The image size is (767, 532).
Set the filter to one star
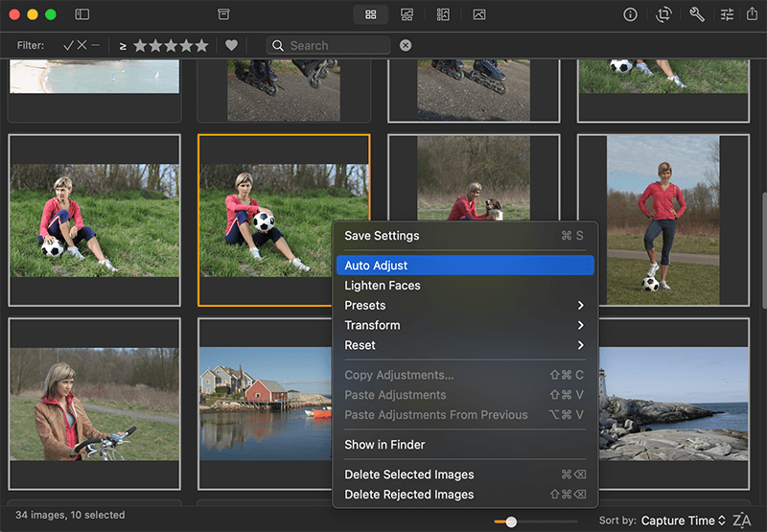(x=140, y=45)
